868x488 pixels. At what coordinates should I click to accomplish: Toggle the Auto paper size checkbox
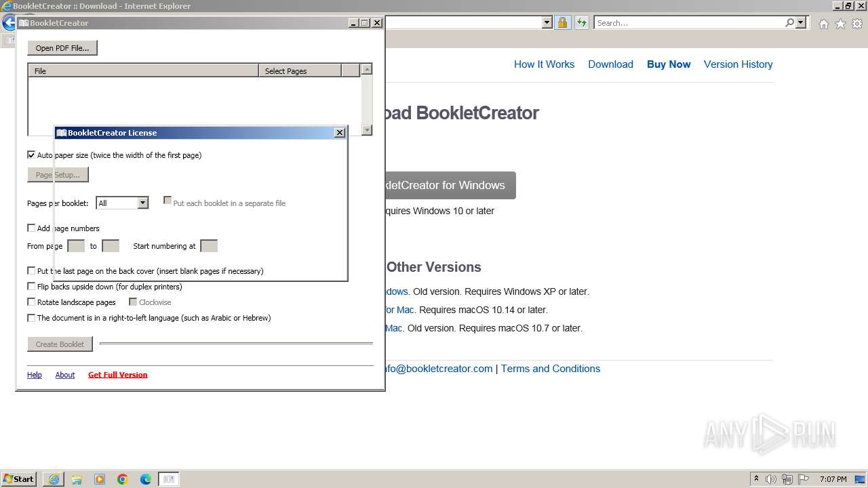point(31,155)
